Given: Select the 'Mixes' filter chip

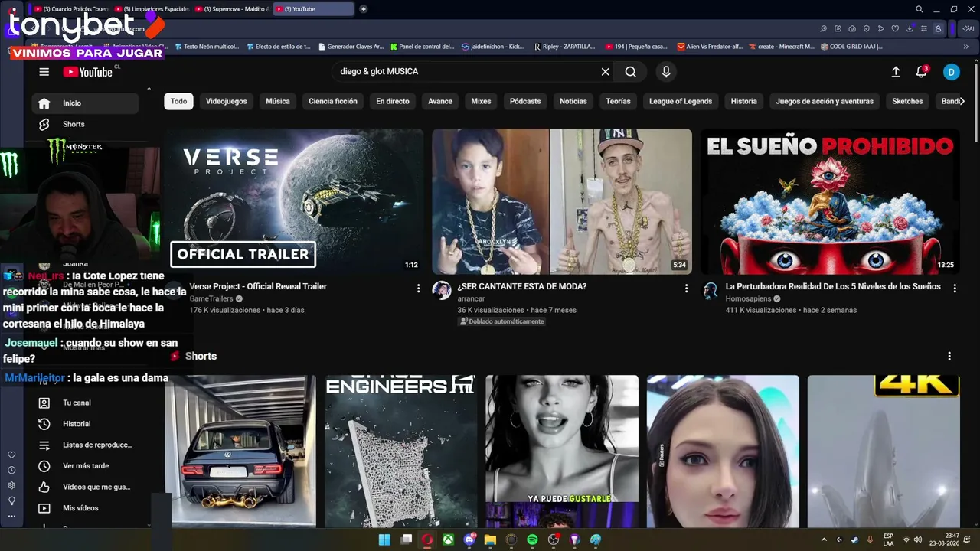Looking at the screenshot, I should (481, 101).
